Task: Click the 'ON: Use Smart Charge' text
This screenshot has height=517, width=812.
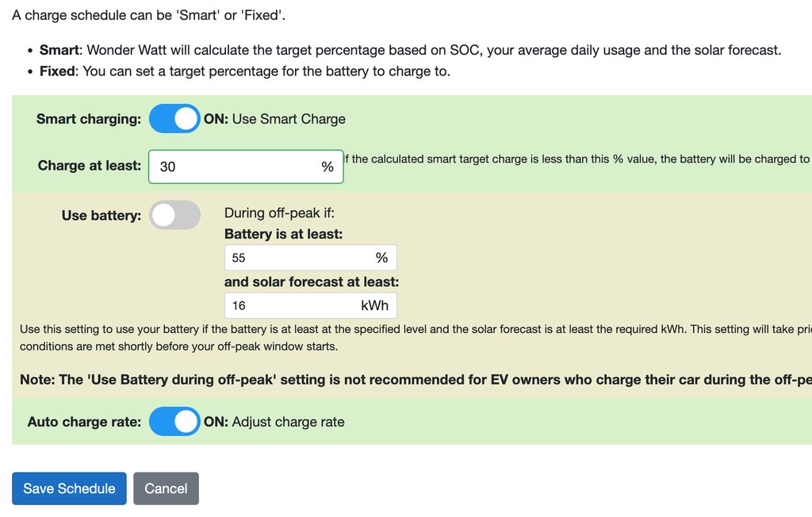Action: [x=274, y=119]
